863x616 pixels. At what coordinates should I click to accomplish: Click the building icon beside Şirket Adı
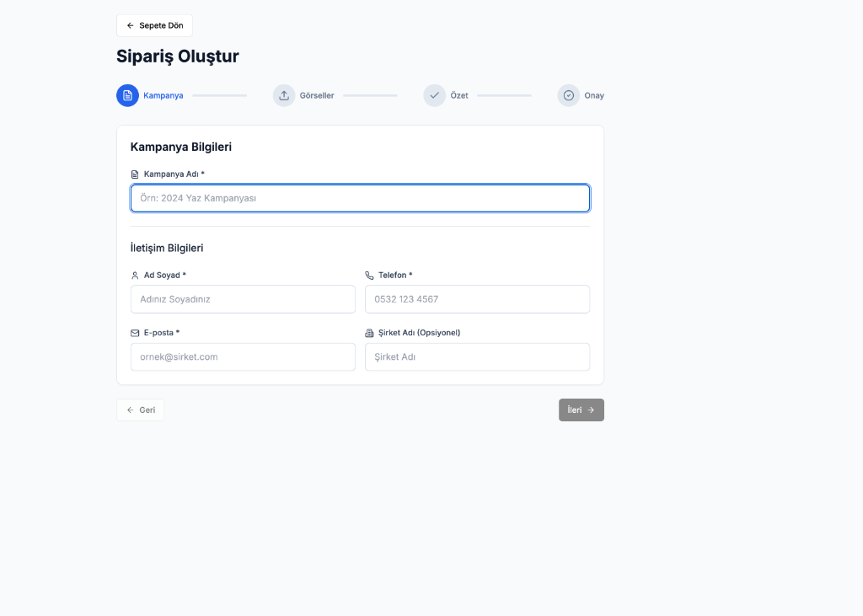369,333
